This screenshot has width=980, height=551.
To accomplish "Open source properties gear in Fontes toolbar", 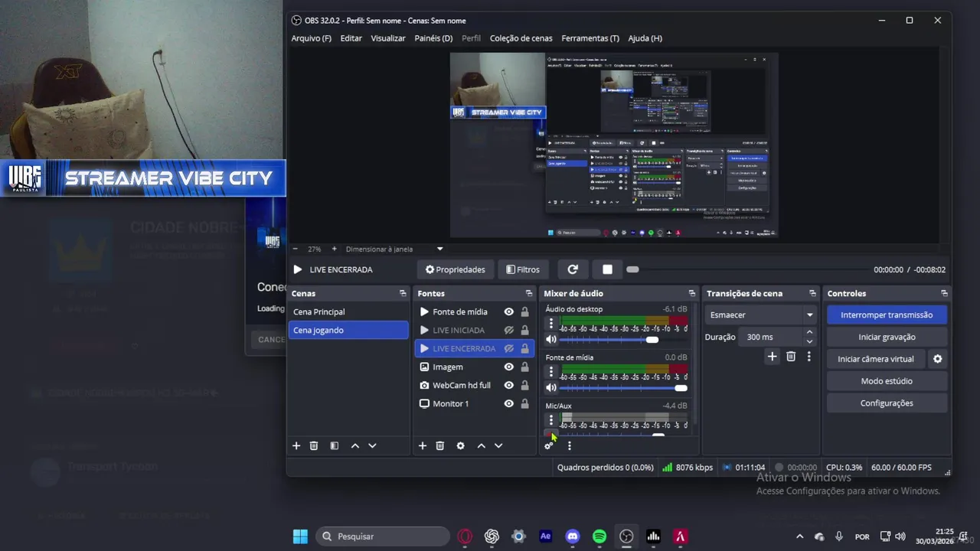I will click(461, 445).
